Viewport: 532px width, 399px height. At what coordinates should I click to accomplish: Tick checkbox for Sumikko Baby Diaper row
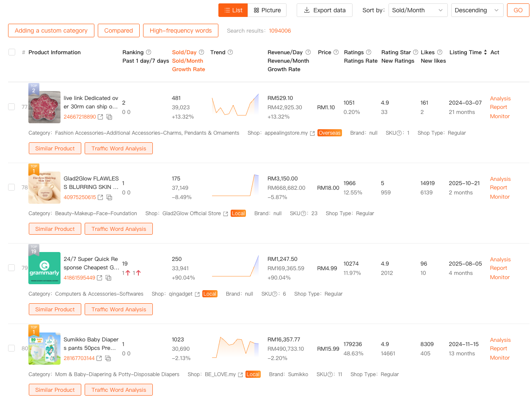pyautogui.click(x=11, y=348)
